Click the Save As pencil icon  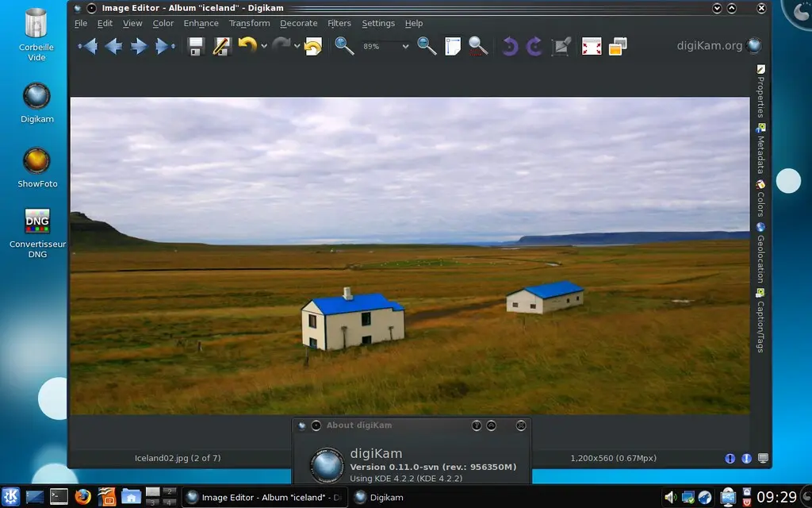pos(221,47)
